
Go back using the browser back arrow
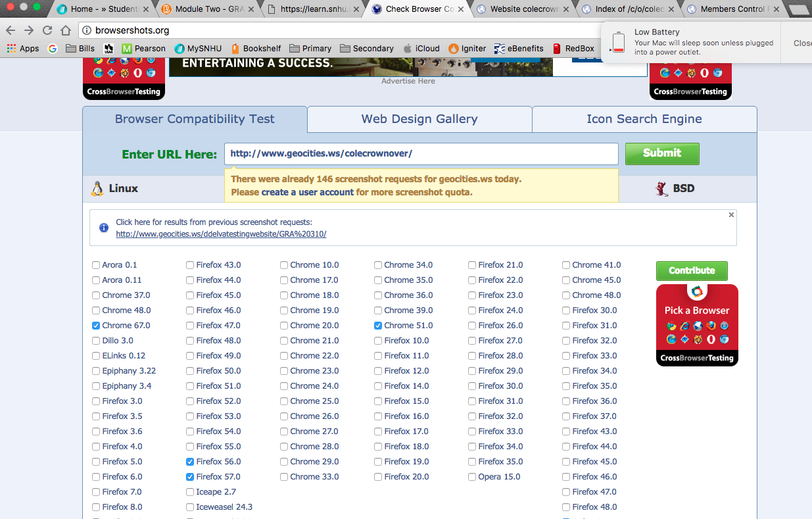point(11,30)
